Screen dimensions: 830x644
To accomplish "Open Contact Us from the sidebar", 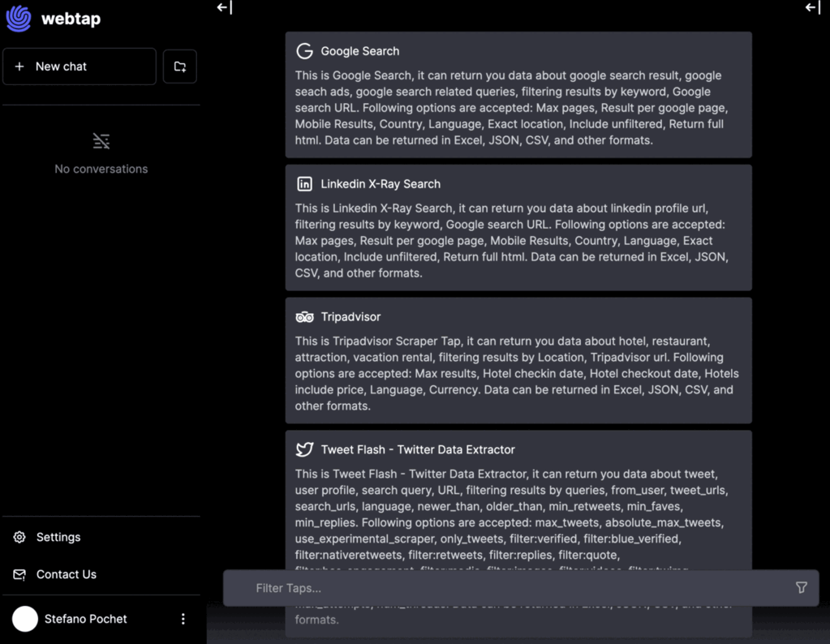I will pos(66,574).
